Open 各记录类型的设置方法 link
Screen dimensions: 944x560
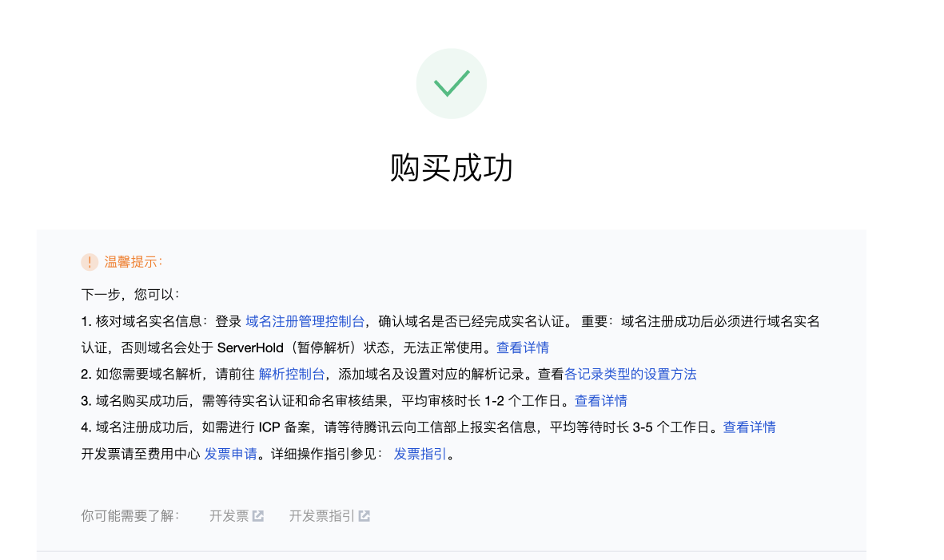(631, 374)
